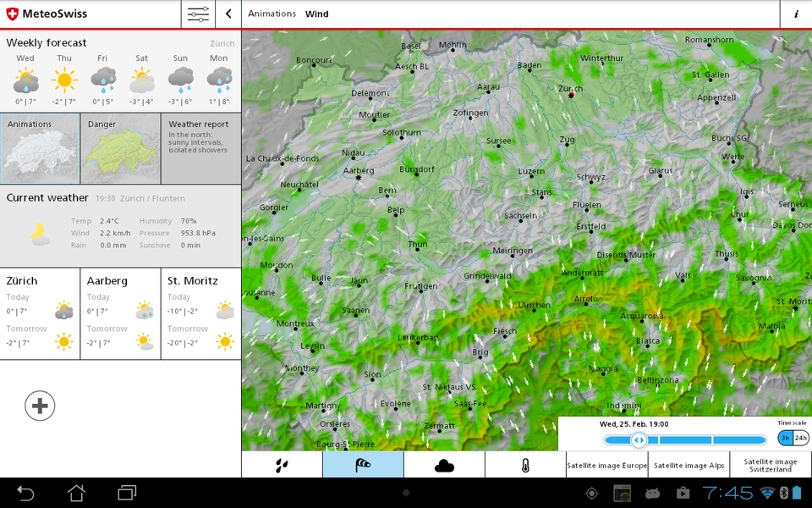Select the precipitation animation tab

(283, 465)
